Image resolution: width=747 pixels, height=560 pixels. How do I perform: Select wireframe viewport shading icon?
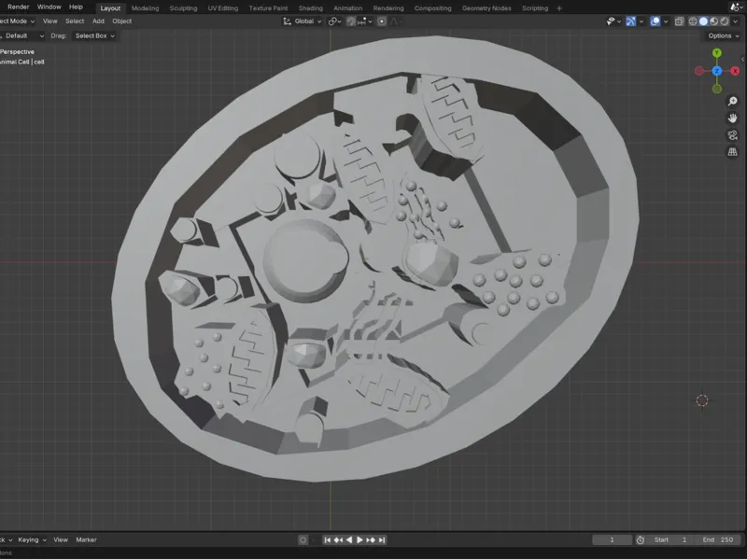pos(693,21)
